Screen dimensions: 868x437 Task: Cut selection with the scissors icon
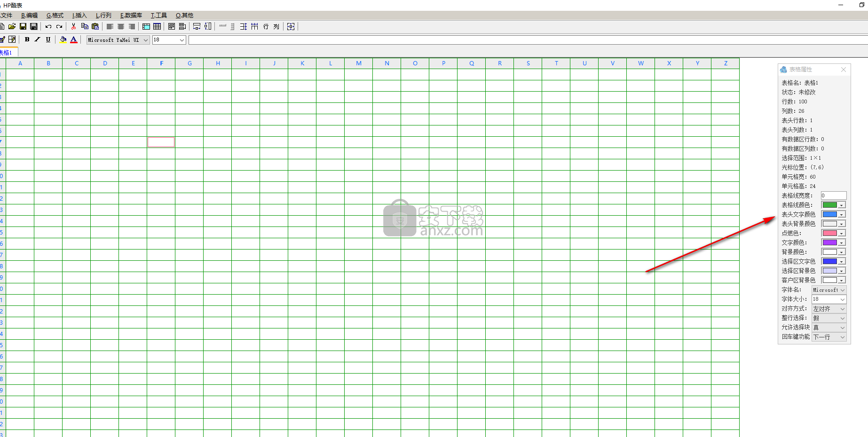73,26
